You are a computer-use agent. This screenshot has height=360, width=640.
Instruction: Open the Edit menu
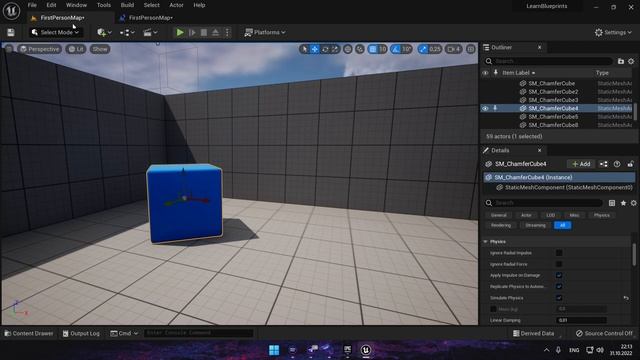point(51,5)
